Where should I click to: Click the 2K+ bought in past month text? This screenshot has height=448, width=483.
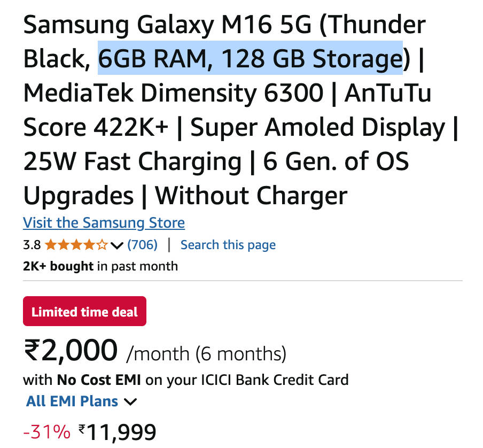(x=100, y=266)
